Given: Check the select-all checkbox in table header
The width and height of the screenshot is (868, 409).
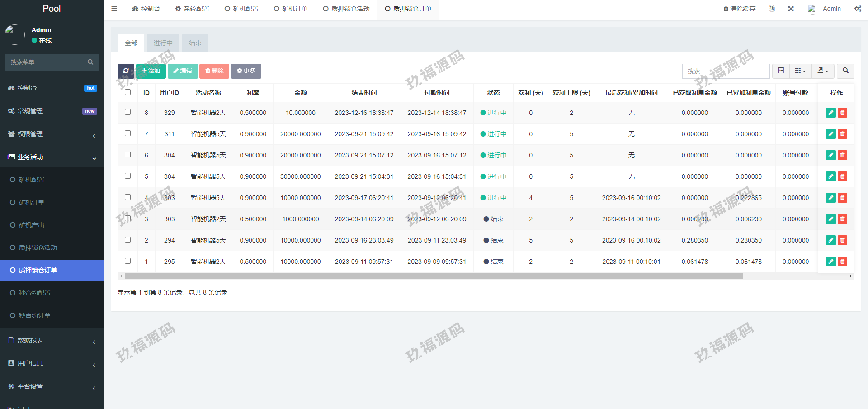Looking at the screenshot, I should [x=128, y=92].
